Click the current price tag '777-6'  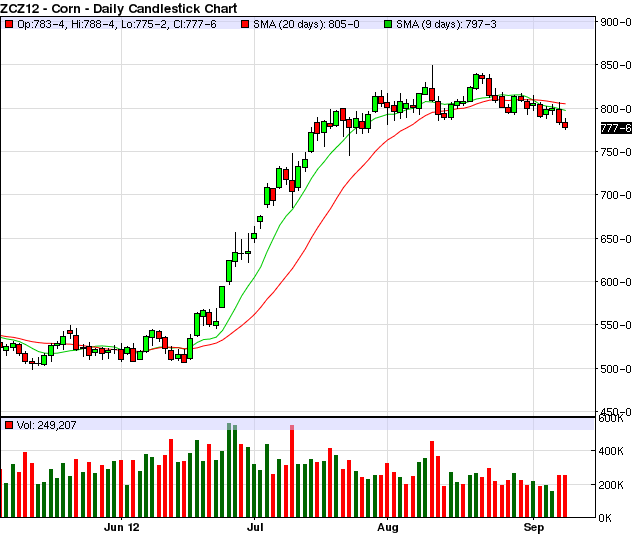616,129
